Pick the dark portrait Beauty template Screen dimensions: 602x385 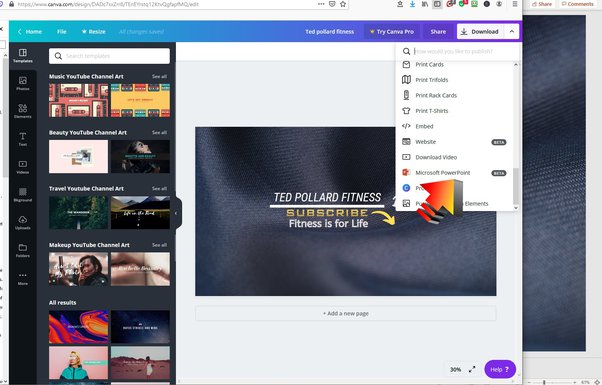140,157
